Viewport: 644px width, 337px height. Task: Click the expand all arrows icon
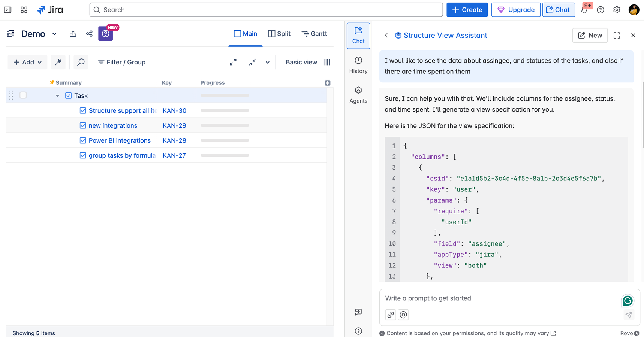coord(233,62)
